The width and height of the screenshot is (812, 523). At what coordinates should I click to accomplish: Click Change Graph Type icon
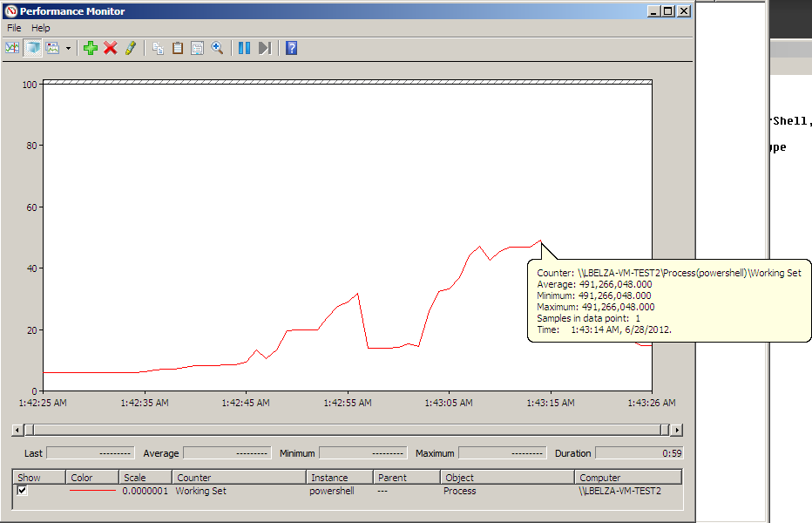tap(53, 48)
